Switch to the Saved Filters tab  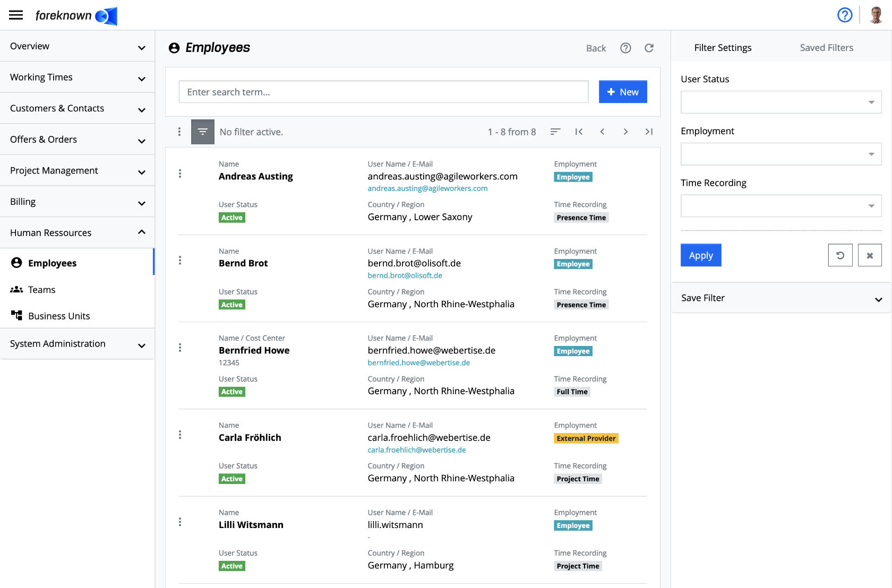[826, 48]
